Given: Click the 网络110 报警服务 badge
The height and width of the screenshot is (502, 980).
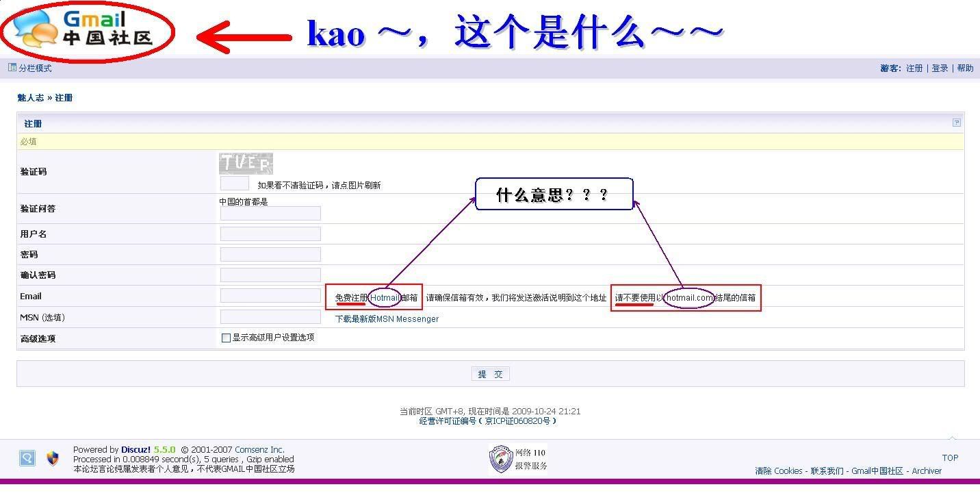Looking at the screenshot, I should click(x=518, y=459).
